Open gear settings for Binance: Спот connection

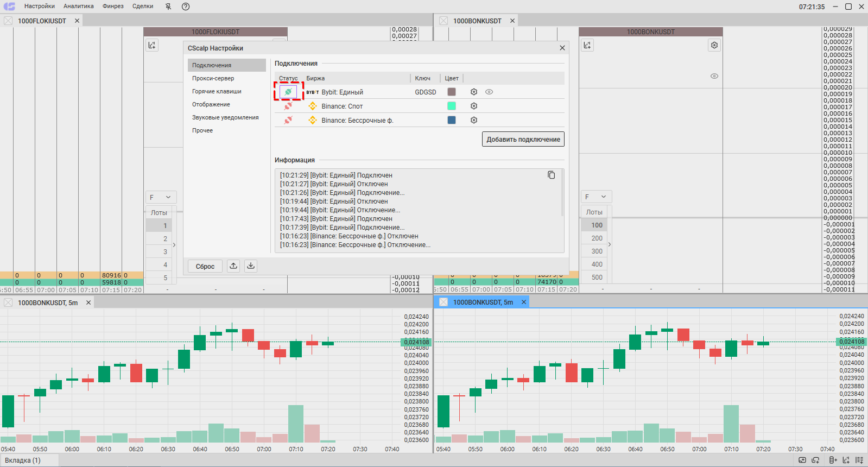coord(474,106)
